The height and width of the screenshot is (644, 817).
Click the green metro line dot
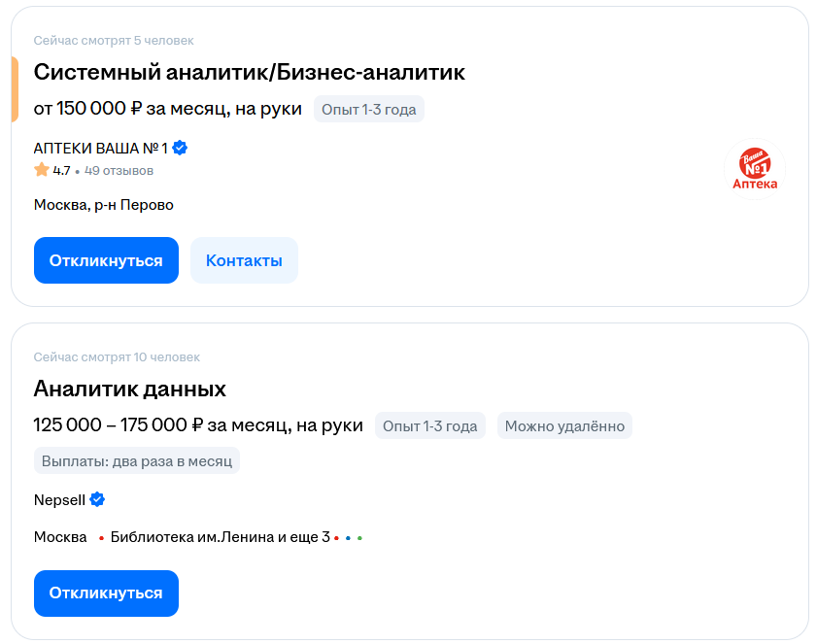[359, 538]
